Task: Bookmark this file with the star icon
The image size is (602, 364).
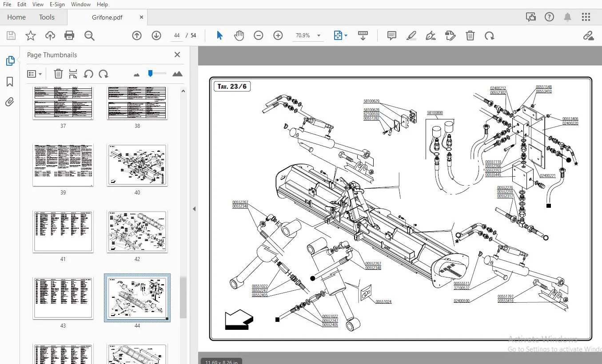Action: (31, 36)
